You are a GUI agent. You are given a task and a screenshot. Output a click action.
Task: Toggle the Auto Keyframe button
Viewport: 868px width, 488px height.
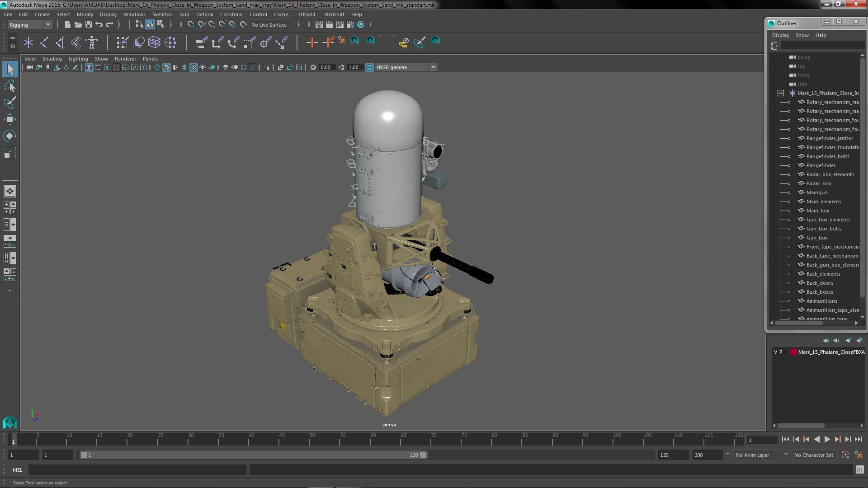tap(845, 455)
